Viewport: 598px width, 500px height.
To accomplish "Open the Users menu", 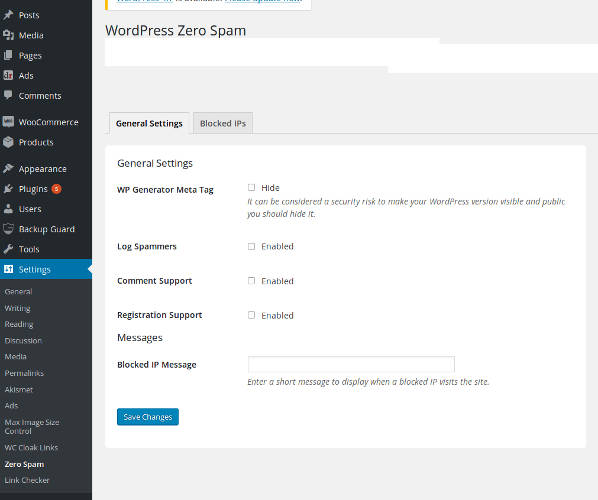I will [30, 209].
